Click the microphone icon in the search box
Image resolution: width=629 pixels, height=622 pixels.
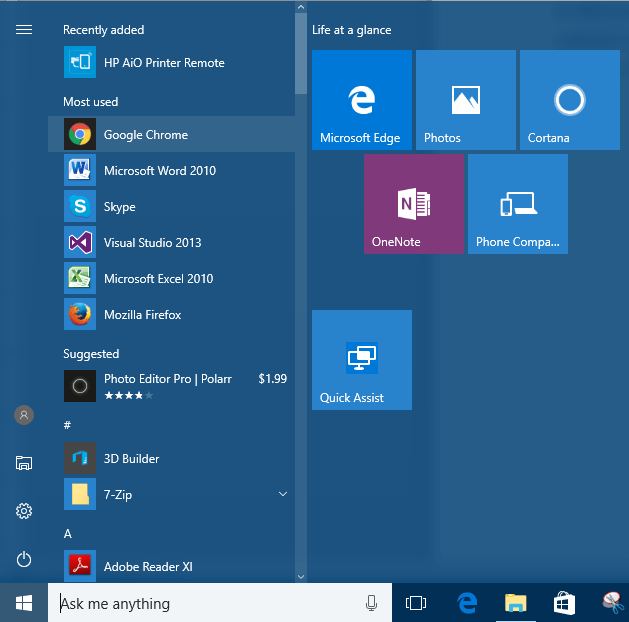pos(372,603)
